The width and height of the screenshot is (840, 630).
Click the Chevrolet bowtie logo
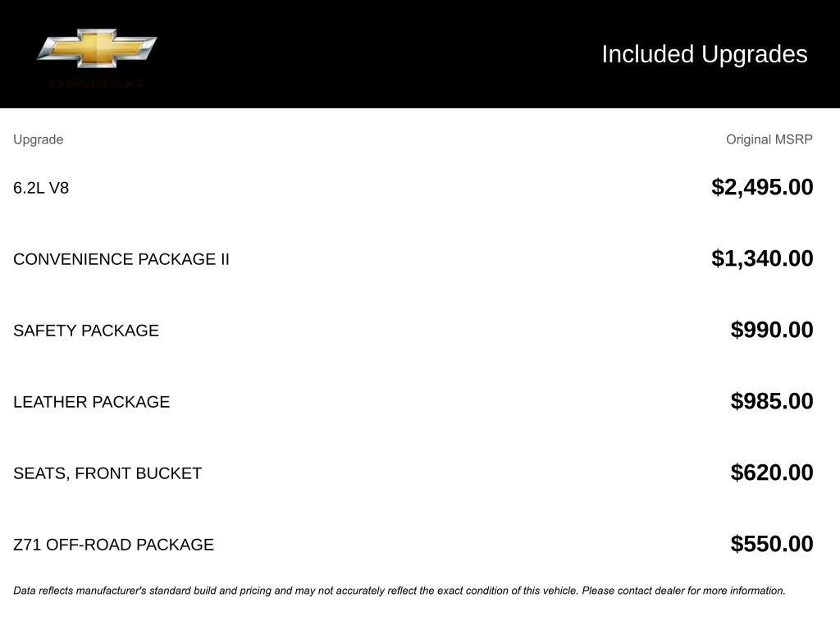(97, 48)
